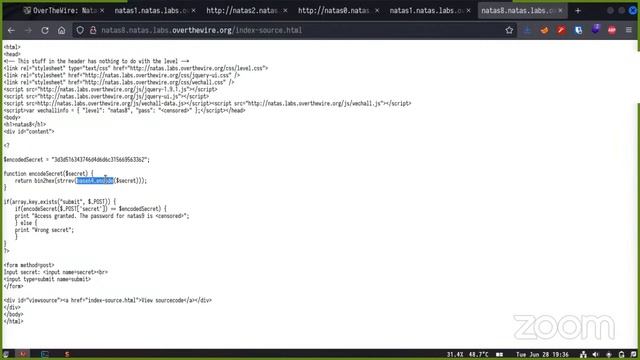Click the print "Wrong secret" line
The image size is (640, 360).
[x=44, y=230]
